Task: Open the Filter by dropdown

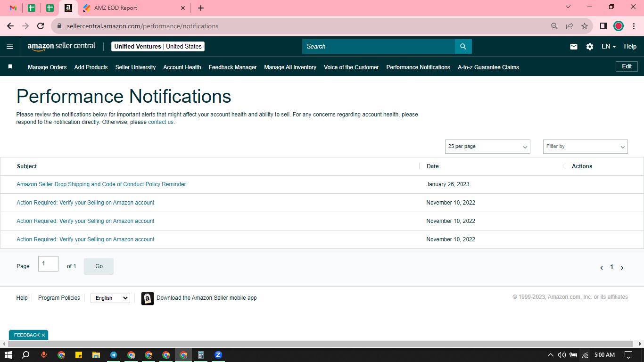Action: click(x=586, y=147)
